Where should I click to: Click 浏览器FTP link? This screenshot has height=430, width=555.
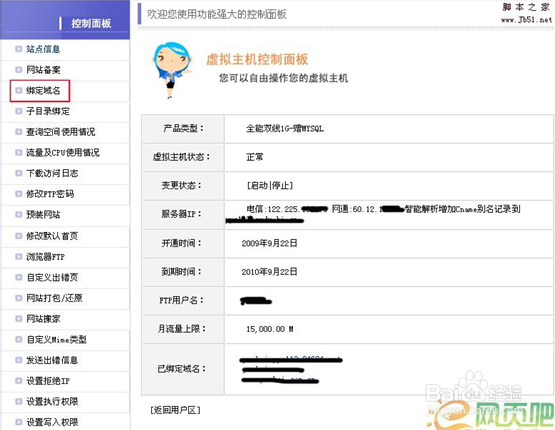[45, 257]
